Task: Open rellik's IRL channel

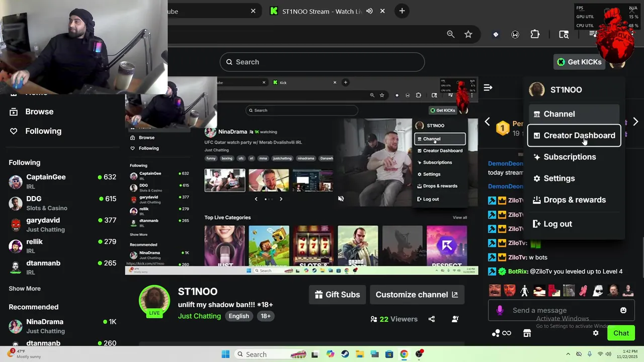Action: 62,246
